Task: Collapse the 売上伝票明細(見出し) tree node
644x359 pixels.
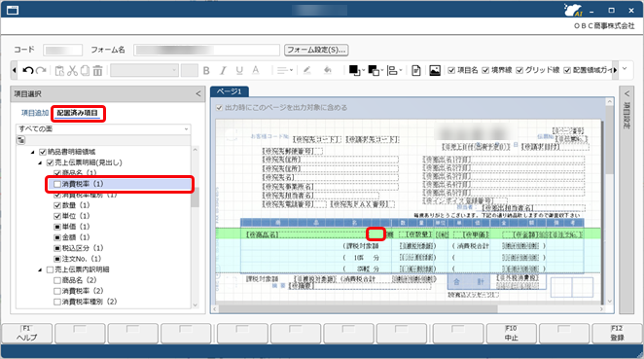Action: (x=40, y=163)
